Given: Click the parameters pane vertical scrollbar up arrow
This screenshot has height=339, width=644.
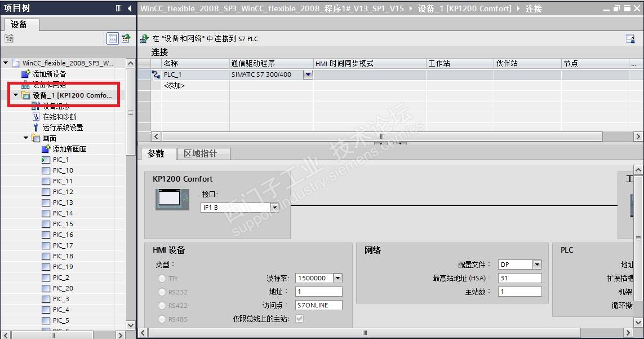Looking at the screenshot, I should [638, 169].
